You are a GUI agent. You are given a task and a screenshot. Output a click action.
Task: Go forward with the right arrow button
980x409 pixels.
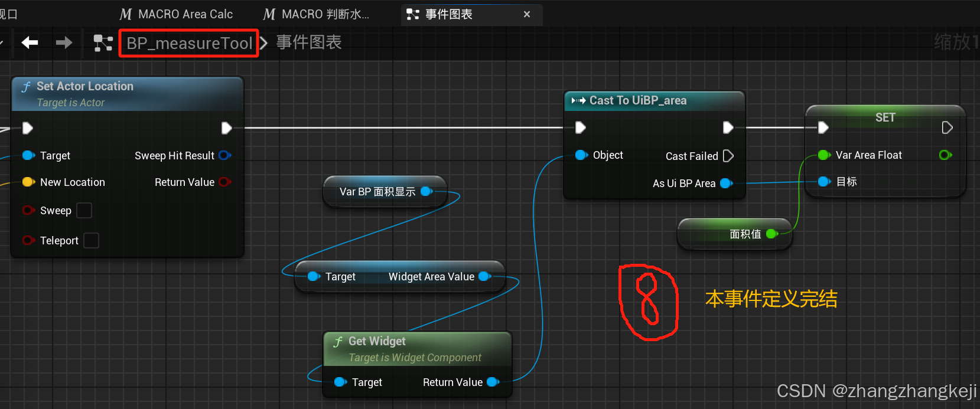click(64, 42)
